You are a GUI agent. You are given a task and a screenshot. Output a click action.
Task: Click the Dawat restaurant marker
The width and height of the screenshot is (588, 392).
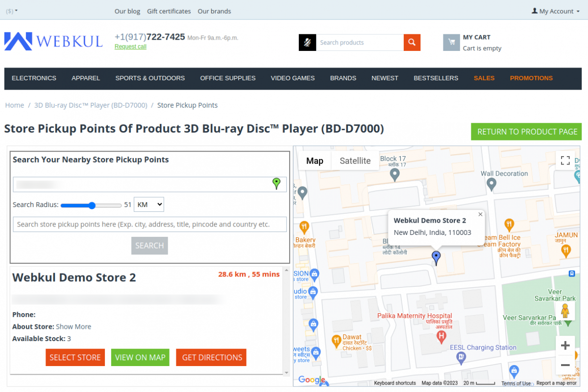pos(336,341)
